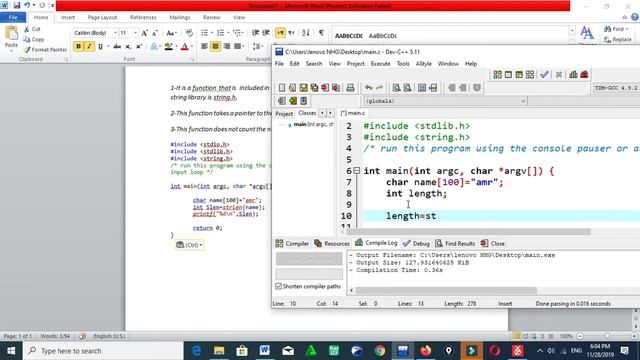
Task: Apply red font color button in Word
Action: 184,47
